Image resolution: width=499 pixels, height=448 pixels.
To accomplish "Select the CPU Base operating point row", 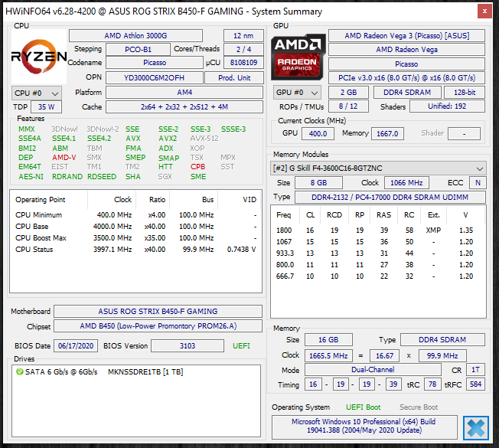I will (x=136, y=227).
